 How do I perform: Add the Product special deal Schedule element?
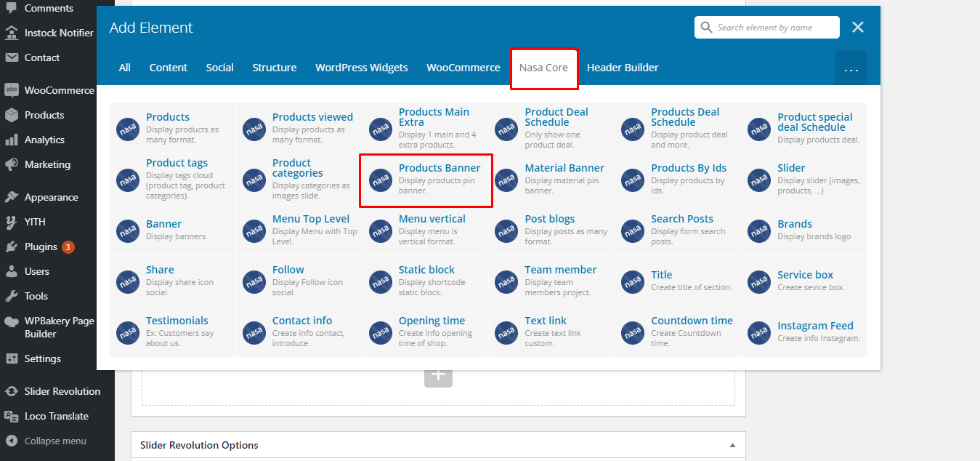tap(804, 129)
